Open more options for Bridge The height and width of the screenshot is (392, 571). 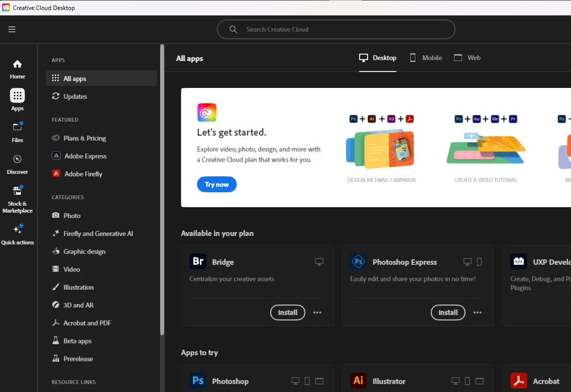pos(317,313)
